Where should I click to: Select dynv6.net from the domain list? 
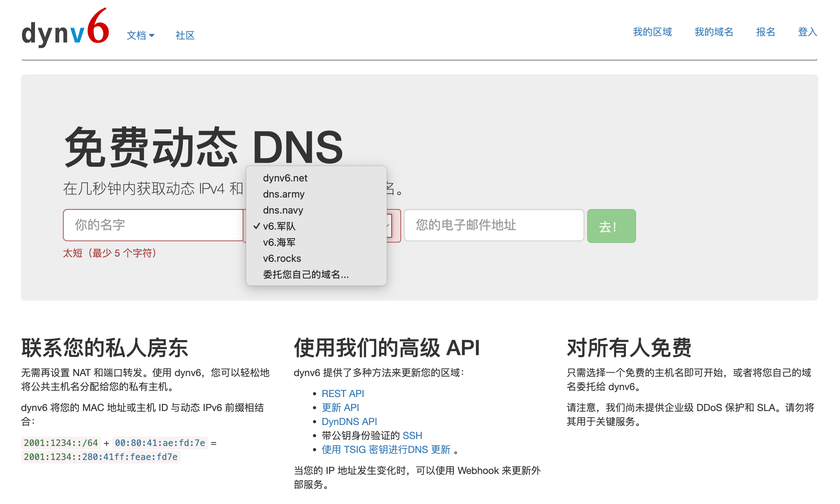pos(316,178)
